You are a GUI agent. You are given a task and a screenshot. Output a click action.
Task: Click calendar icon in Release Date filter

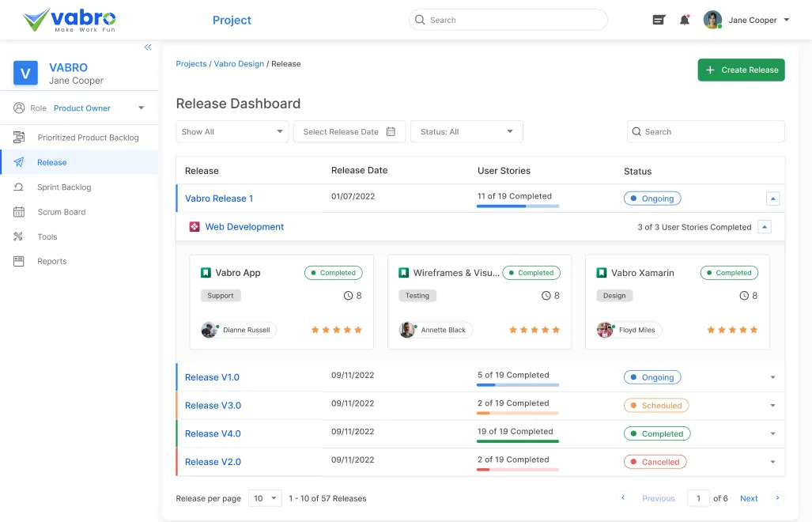tap(391, 132)
